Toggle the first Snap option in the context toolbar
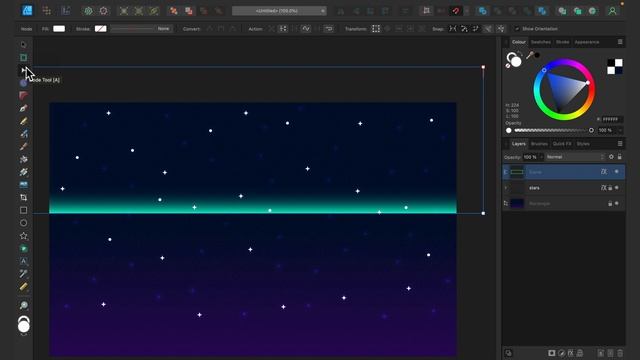640x360 pixels. [x=453, y=29]
